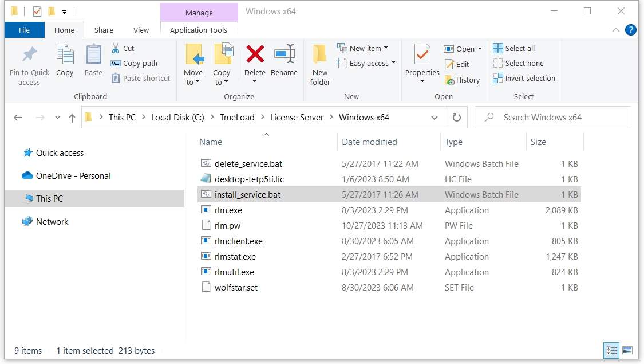Switch to large icons view in the status bar
The height and width of the screenshot is (364, 644).
(x=627, y=350)
